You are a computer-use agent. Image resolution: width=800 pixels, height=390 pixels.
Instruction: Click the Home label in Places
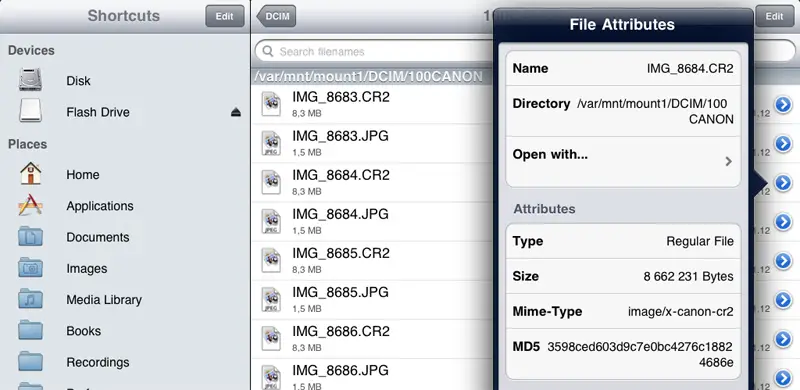click(83, 175)
